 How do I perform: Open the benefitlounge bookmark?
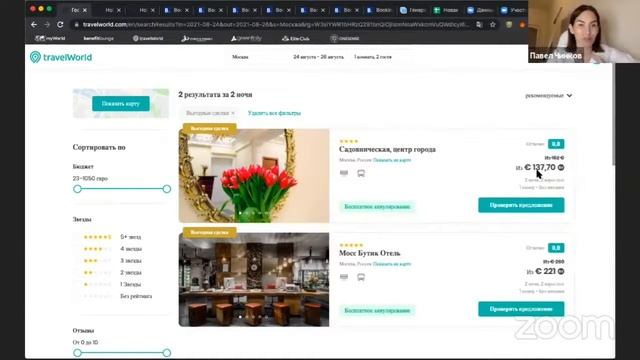click(x=98, y=38)
